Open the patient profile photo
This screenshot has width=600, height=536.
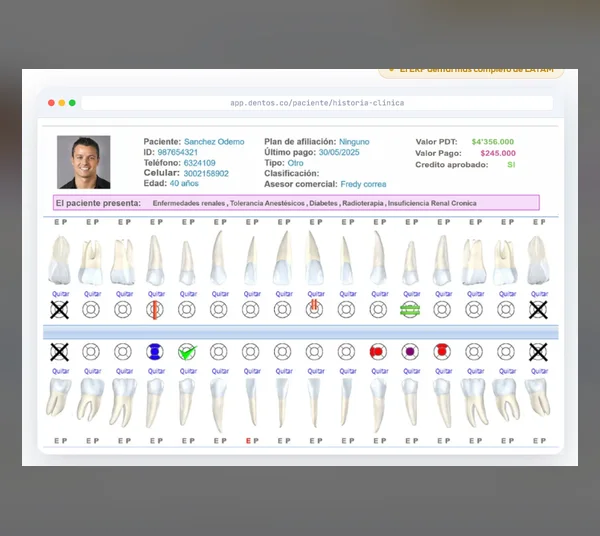pyautogui.click(x=84, y=162)
